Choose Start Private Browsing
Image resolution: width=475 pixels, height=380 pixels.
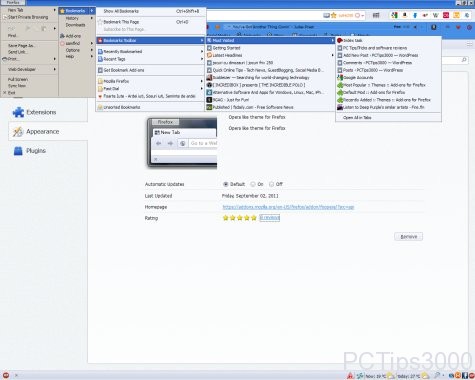coord(28,17)
